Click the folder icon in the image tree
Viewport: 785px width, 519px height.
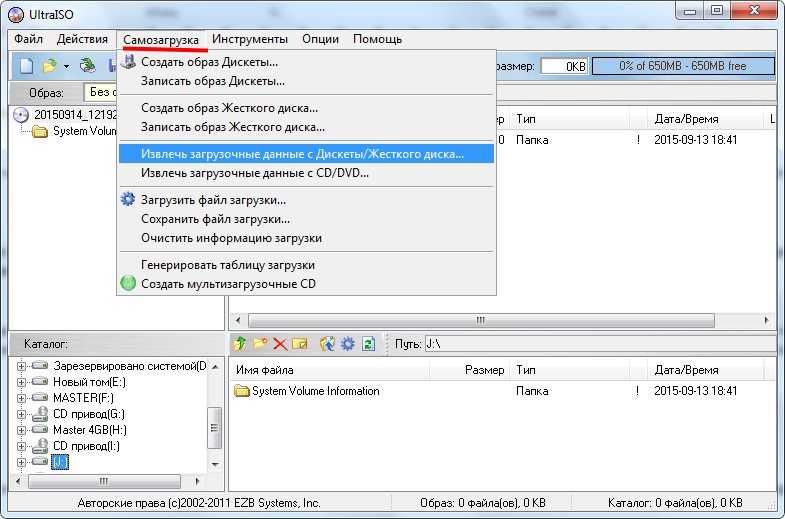click(40, 131)
